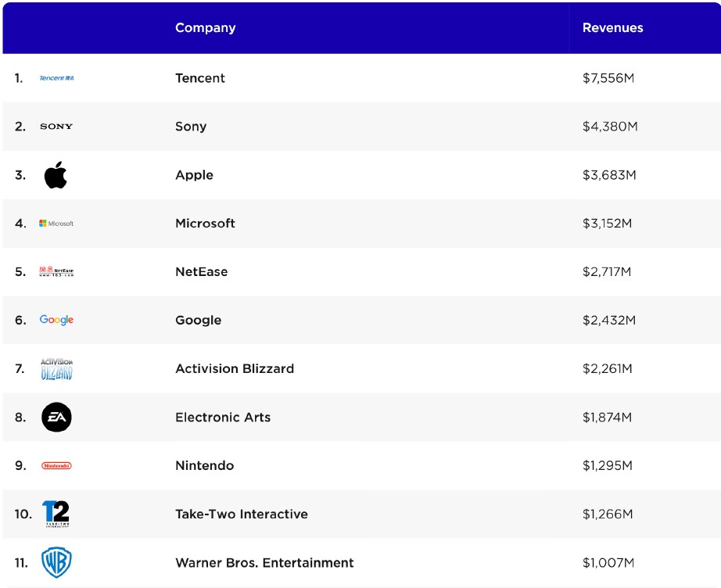The width and height of the screenshot is (721, 588).
Task: Click rank number 3. beside Apple
Action: (20, 175)
